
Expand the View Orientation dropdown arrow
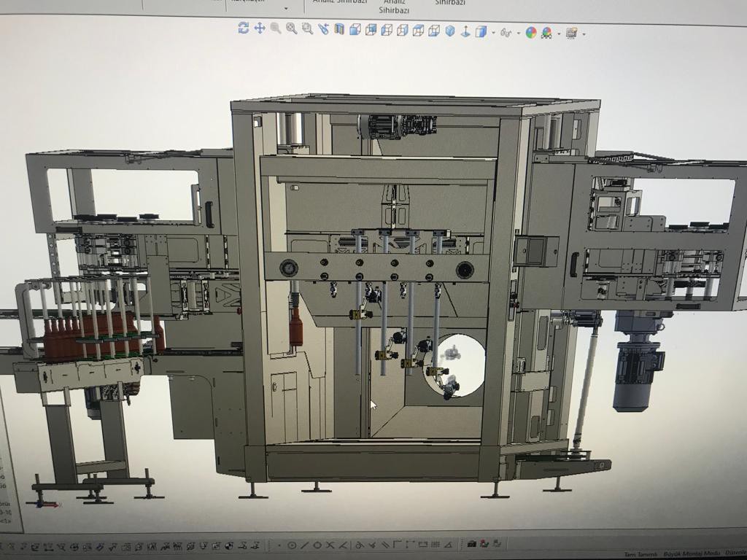493,33
